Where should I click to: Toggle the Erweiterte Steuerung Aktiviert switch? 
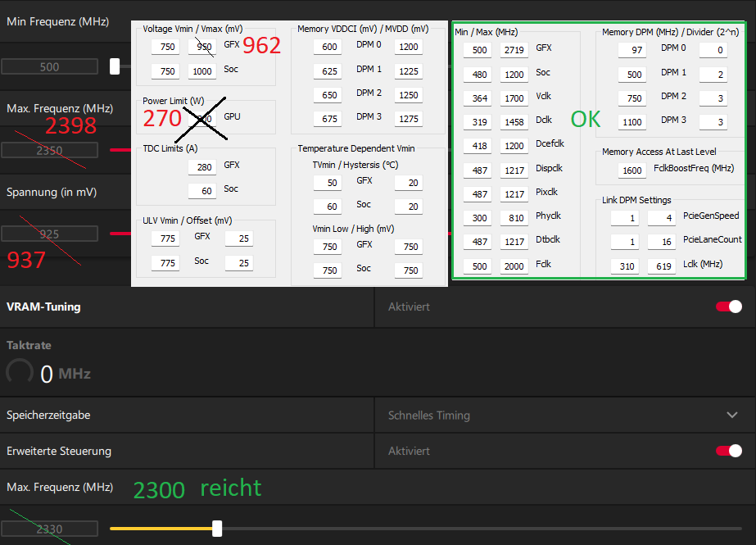click(728, 451)
